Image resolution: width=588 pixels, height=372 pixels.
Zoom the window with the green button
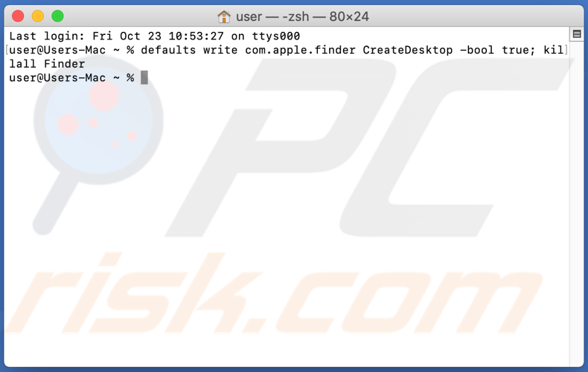(58, 16)
